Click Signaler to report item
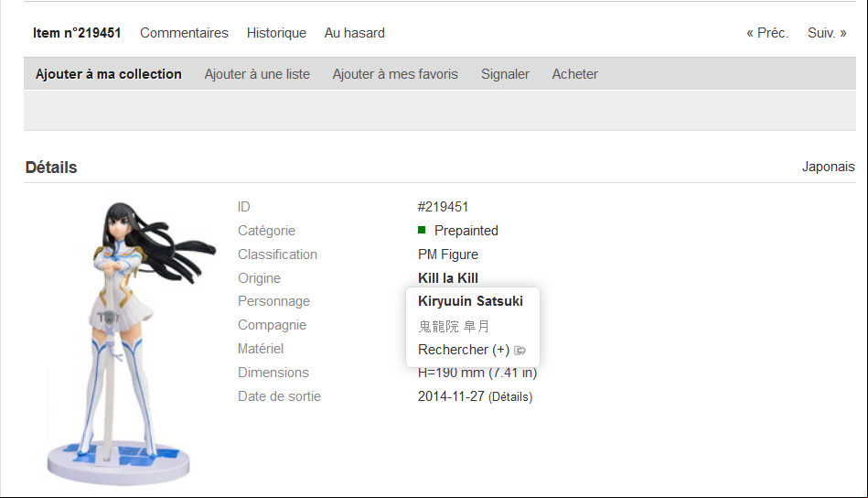Image resolution: width=868 pixels, height=498 pixels. click(505, 74)
